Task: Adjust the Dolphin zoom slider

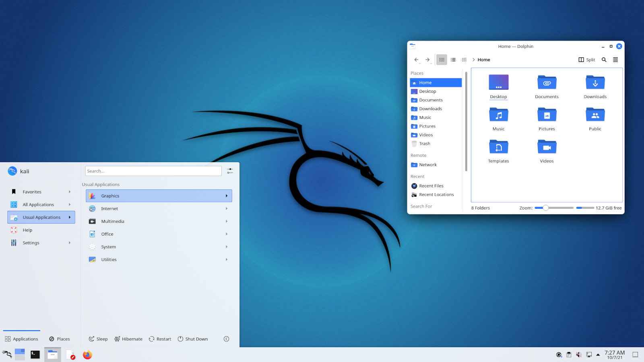Action: 545,208
